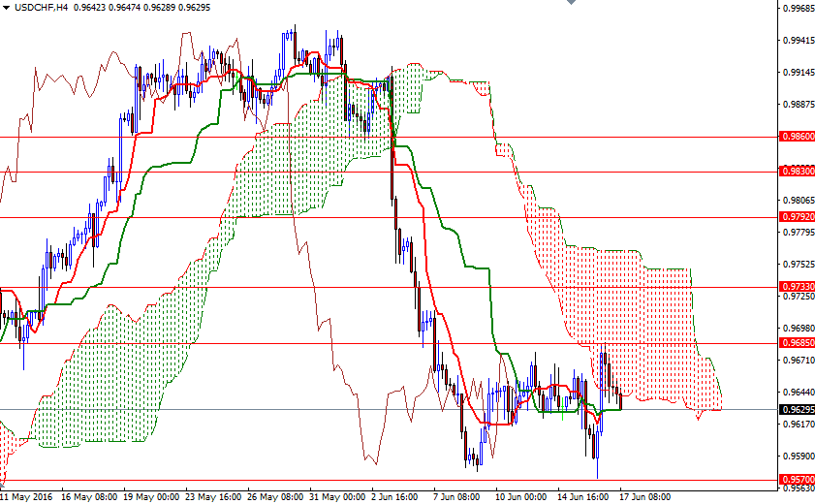Click the 0.99415 price scale value
Viewport: 815px width, 504px height.
799,41
